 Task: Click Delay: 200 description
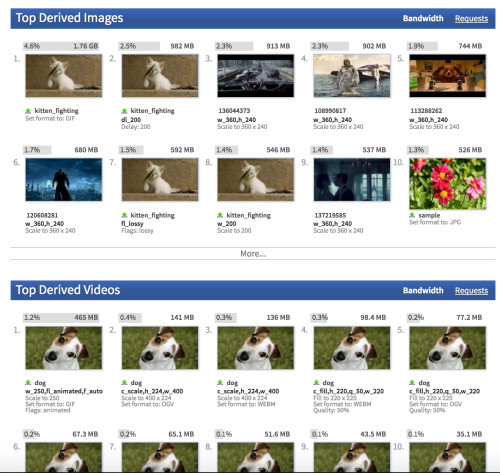click(136, 127)
